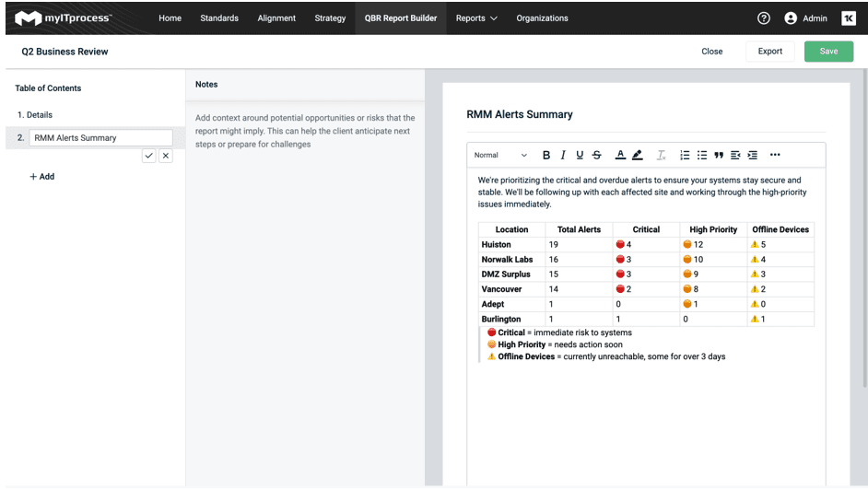Expand the Reports menu

476,18
